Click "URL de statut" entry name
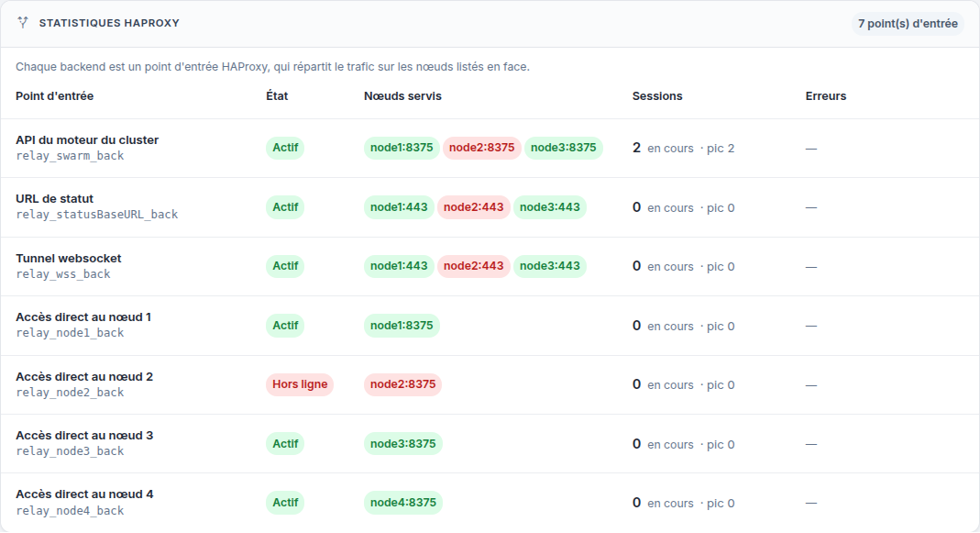The width and height of the screenshot is (980, 533). pyautogui.click(x=54, y=199)
